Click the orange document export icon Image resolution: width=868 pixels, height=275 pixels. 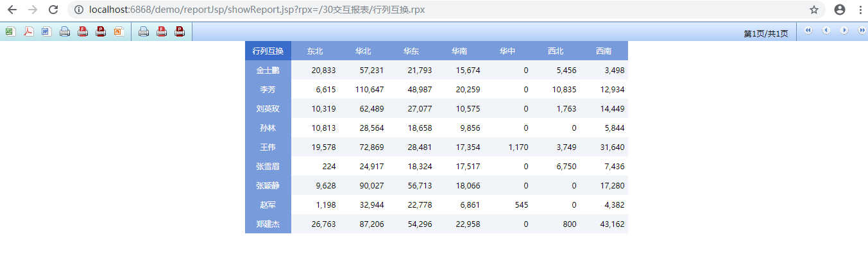pyautogui.click(x=119, y=31)
